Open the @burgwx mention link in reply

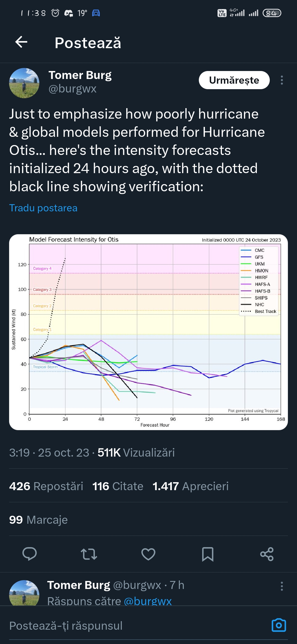coord(148,601)
